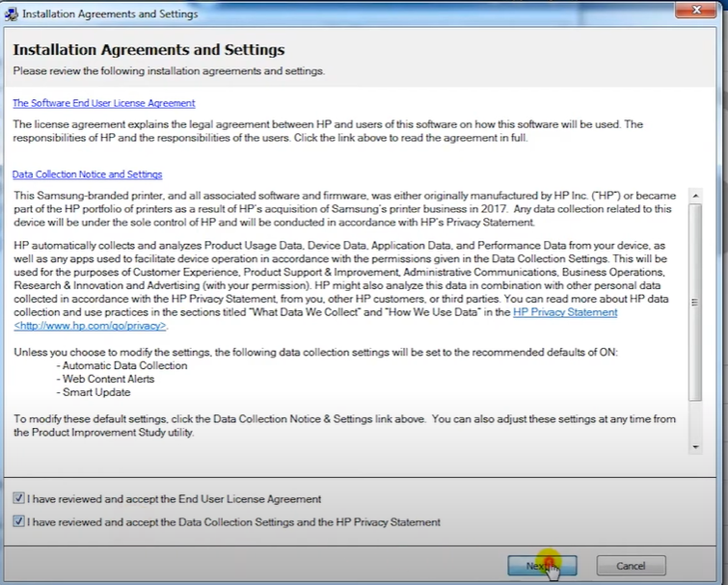Uncheck accept Data Collection Settings checkbox

tap(18, 521)
